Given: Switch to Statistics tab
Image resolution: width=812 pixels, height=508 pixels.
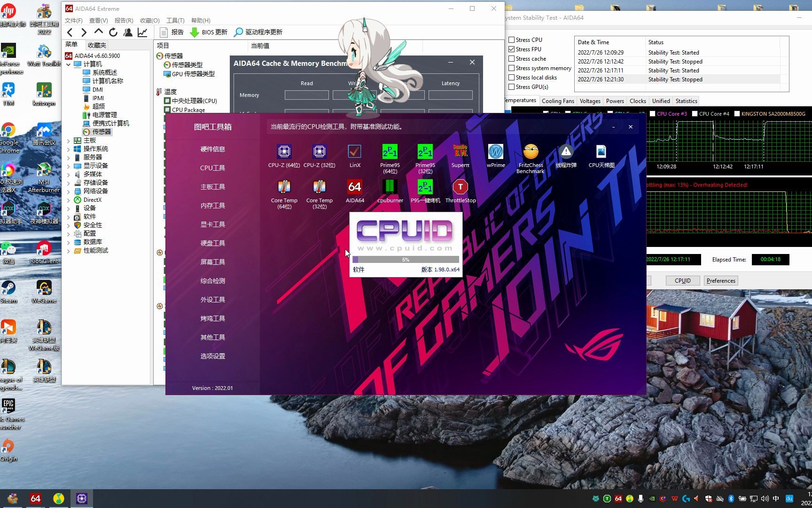Looking at the screenshot, I should [686, 101].
